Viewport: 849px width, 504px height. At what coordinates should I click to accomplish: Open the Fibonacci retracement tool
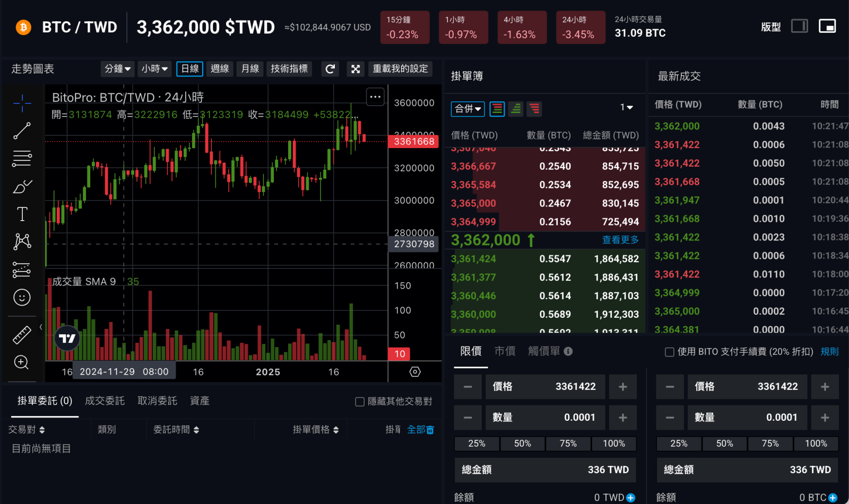pos(22,159)
